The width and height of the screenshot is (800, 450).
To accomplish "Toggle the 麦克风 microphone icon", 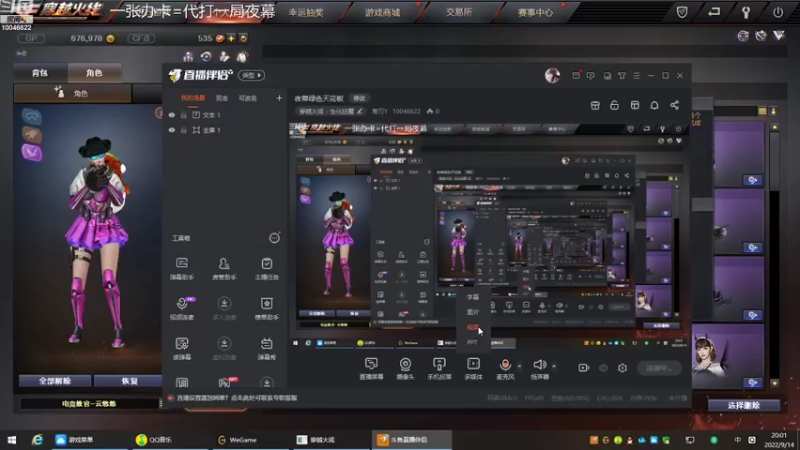I will (505, 364).
